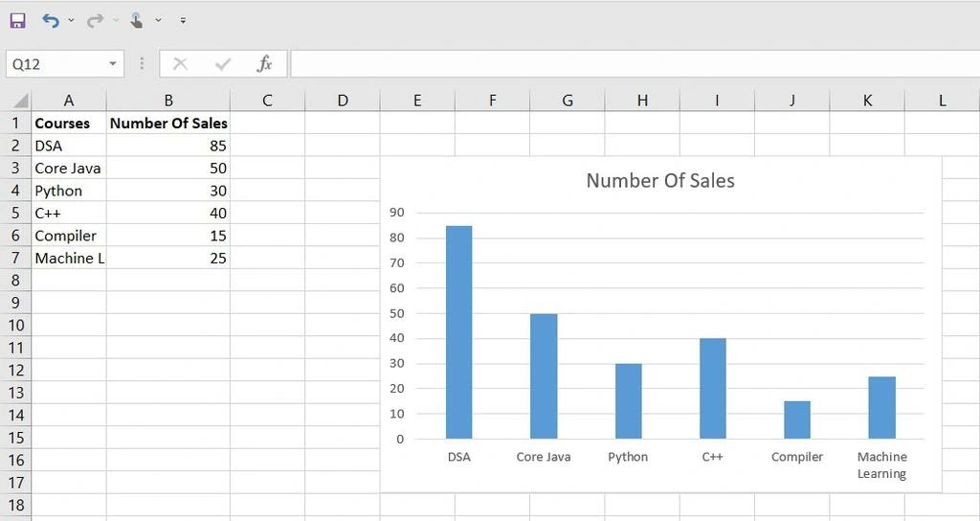Select column F header
The height and width of the screenshot is (521, 980).
point(493,100)
